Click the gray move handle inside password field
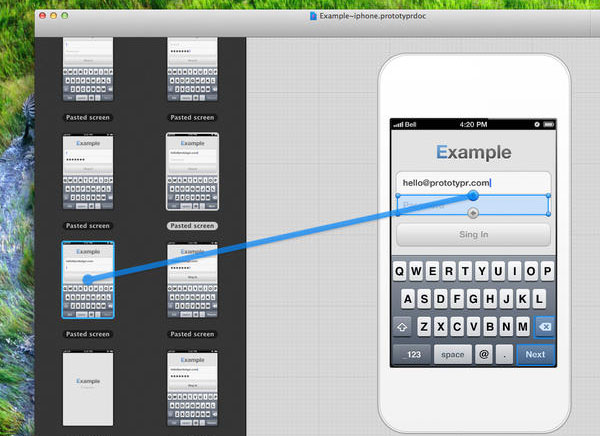This screenshot has width=600, height=436. [x=473, y=213]
